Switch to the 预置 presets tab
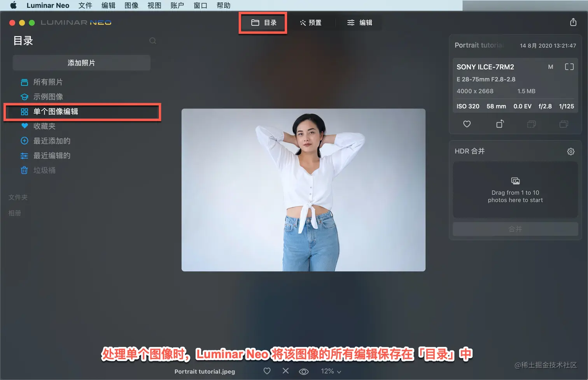The image size is (588, 380). [x=311, y=23]
